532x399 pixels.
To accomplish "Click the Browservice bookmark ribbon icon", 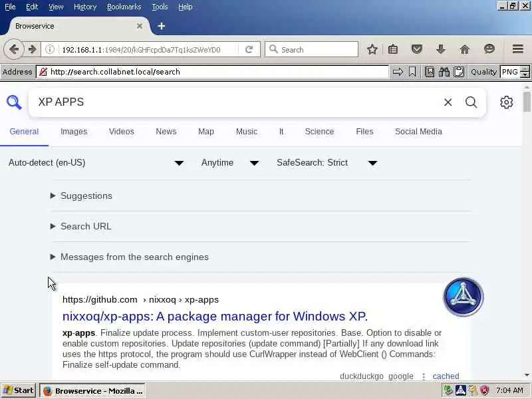I will (412, 72).
